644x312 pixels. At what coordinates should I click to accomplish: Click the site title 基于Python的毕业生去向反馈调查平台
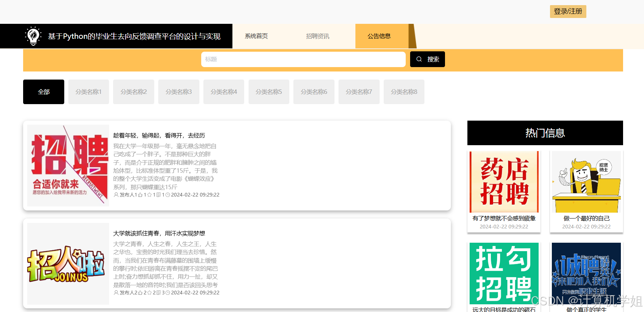[x=134, y=36]
